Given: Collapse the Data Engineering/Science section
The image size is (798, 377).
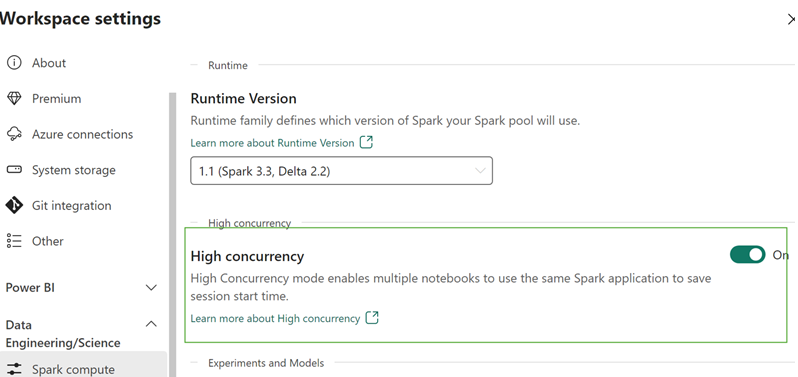Looking at the screenshot, I should coord(151,324).
